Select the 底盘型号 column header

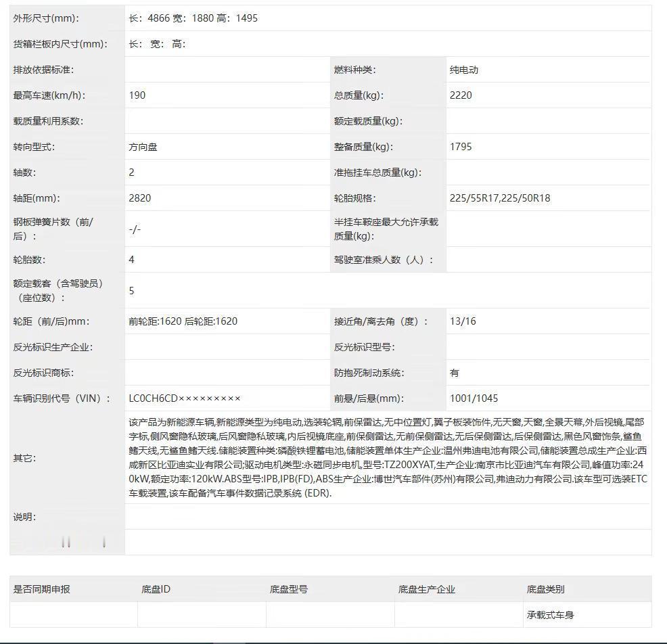(x=288, y=589)
